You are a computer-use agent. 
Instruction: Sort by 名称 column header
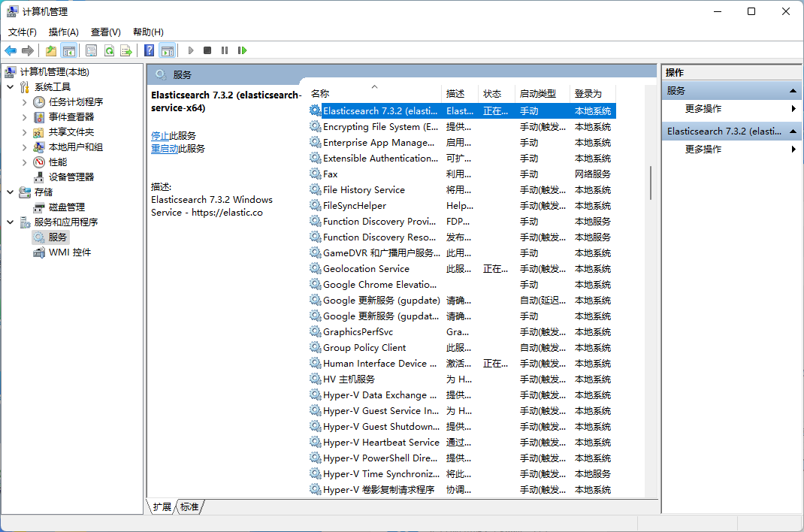click(x=374, y=94)
